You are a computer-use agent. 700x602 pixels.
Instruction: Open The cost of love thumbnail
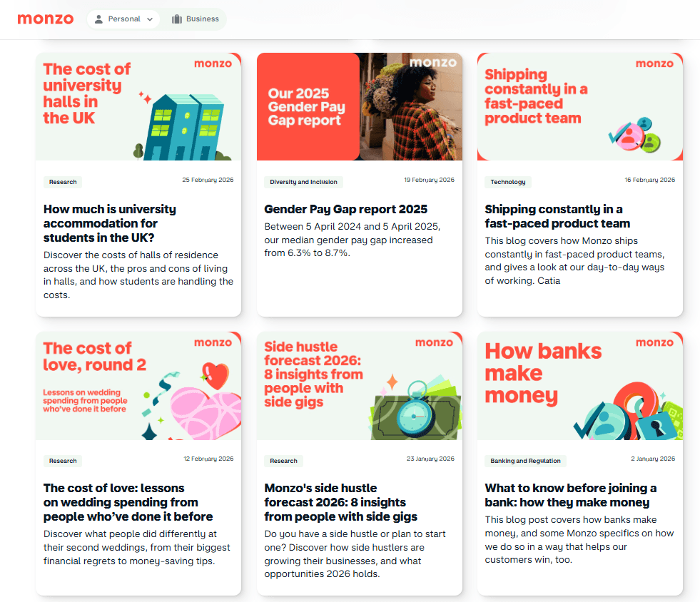pyautogui.click(x=138, y=386)
